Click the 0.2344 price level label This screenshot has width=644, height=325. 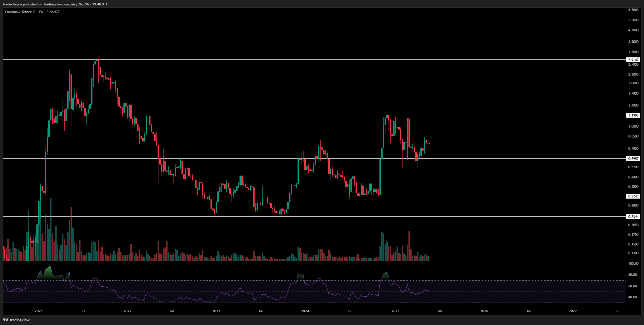(x=633, y=216)
